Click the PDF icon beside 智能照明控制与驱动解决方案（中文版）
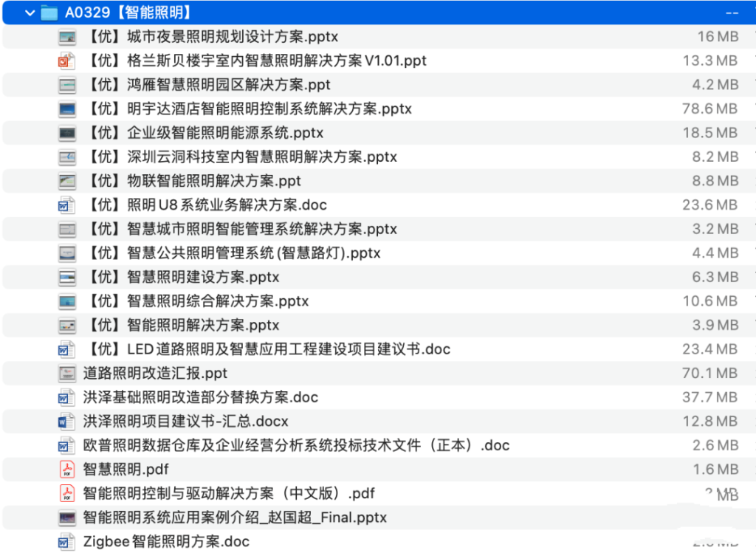Screen dimensions: 756x553 (x=66, y=493)
